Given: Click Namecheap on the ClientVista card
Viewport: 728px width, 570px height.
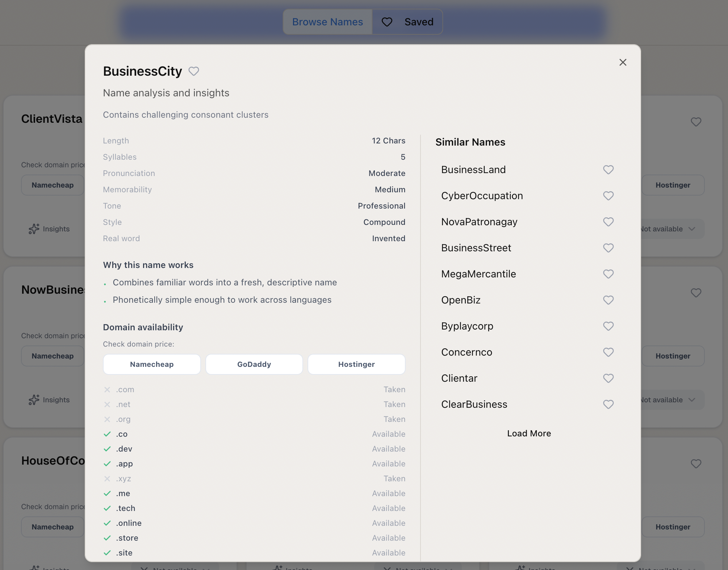Looking at the screenshot, I should [x=53, y=185].
